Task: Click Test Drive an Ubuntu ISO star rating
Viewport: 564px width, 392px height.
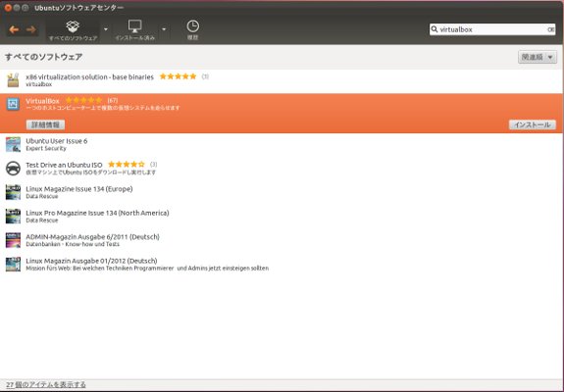Action: click(127, 165)
